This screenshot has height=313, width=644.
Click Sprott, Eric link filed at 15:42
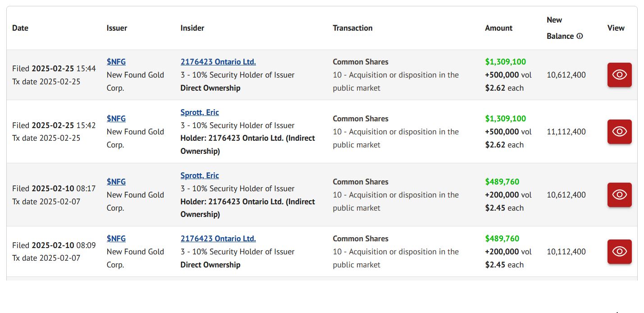200,112
